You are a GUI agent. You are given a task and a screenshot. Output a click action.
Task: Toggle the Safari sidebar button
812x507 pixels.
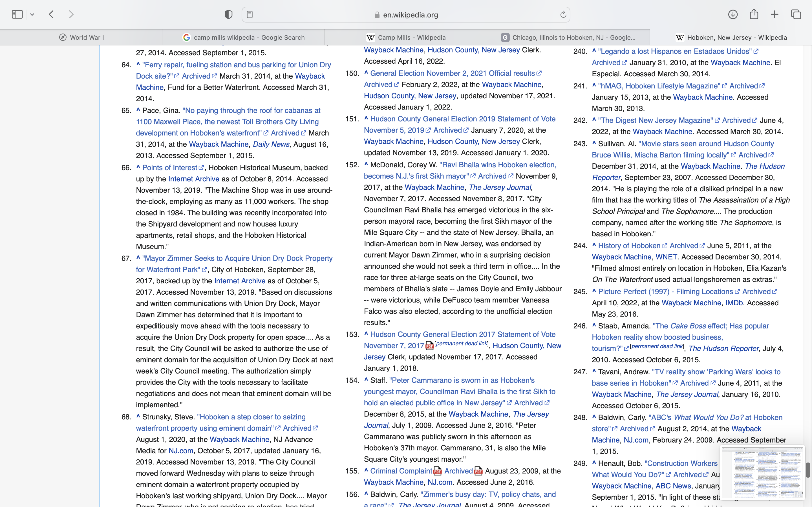click(x=17, y=14)
